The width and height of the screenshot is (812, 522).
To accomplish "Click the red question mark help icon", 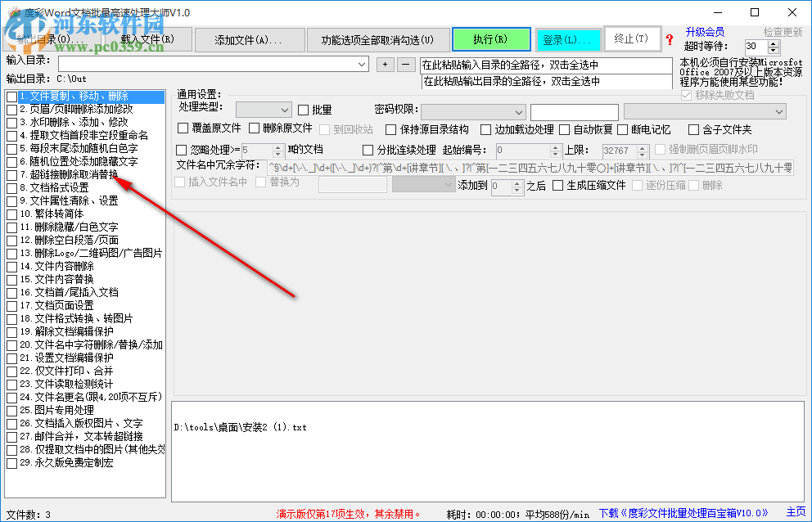I will 670,39.
